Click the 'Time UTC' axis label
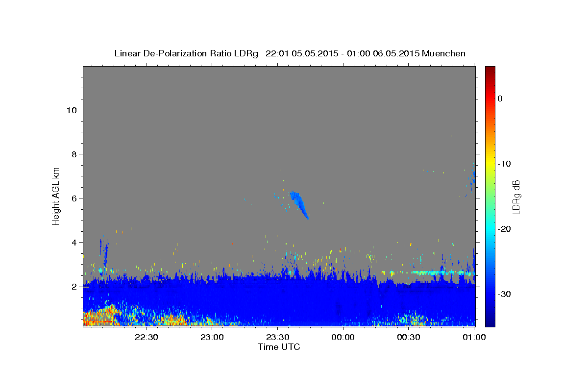 pyautogui.click(x=279, y=347)
